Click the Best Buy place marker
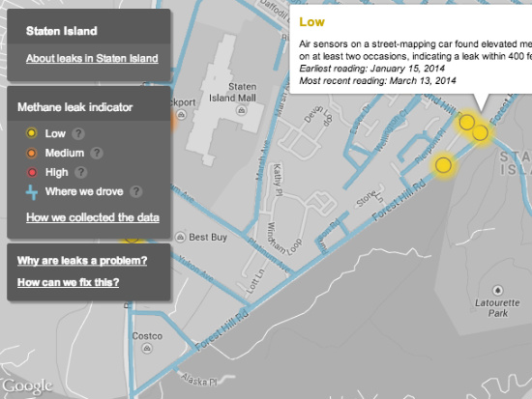This screenshot has width=532, height=399. [x=180, y=237]
